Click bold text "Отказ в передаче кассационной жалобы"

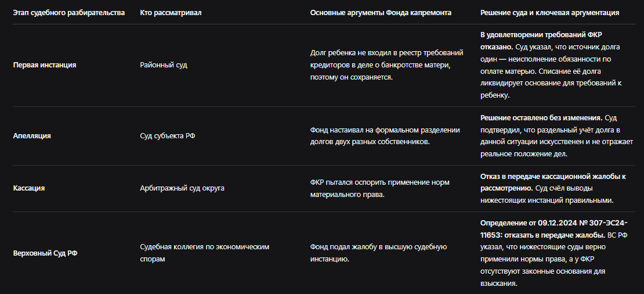pyautogui.click(x=553, y=182)
